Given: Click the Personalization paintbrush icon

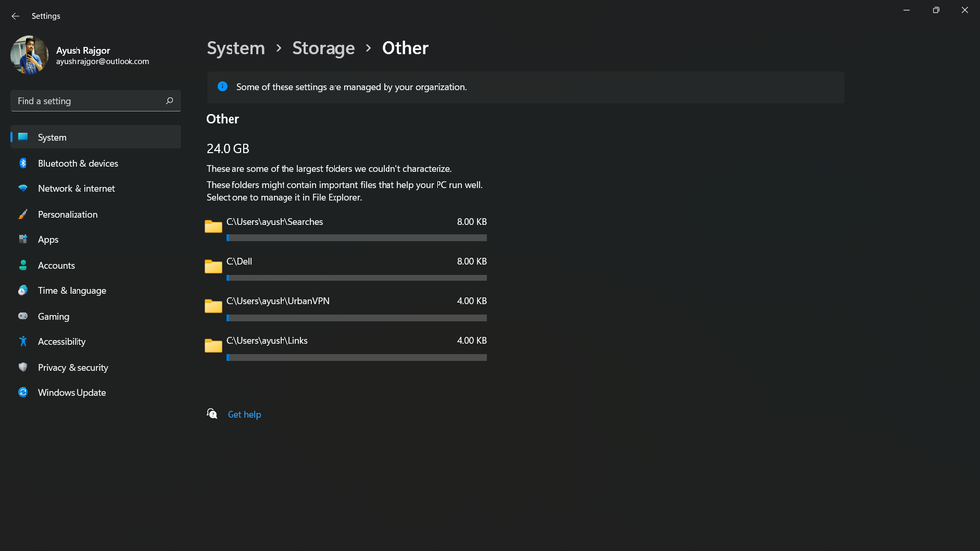Looking at the screenshot, I should tap(23, 215).
